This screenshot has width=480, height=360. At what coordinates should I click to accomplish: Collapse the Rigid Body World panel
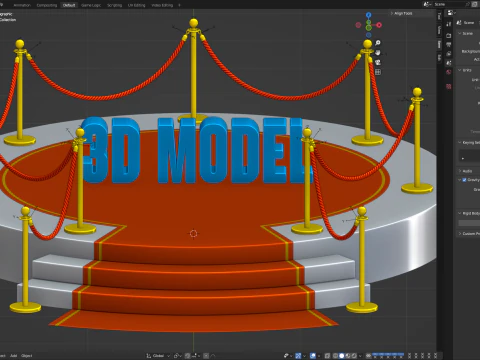(x=460, y=213)
